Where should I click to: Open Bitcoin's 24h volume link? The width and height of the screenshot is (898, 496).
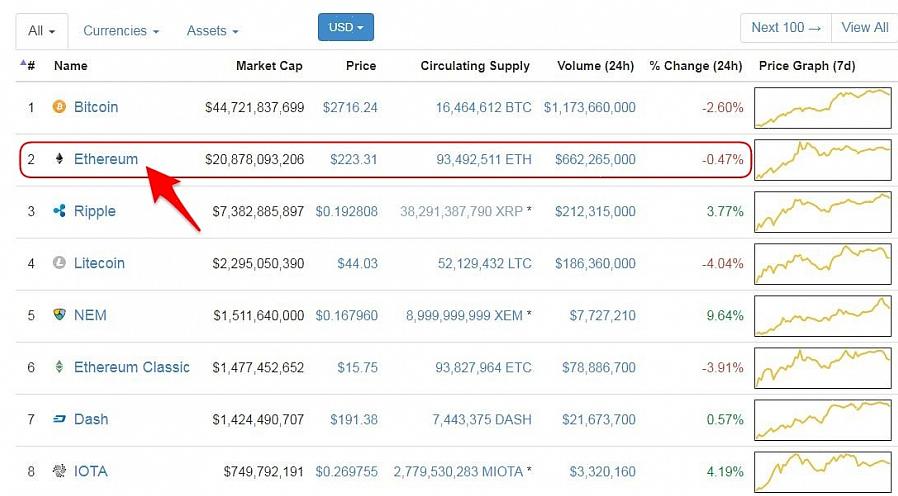(x=589, y=107)
